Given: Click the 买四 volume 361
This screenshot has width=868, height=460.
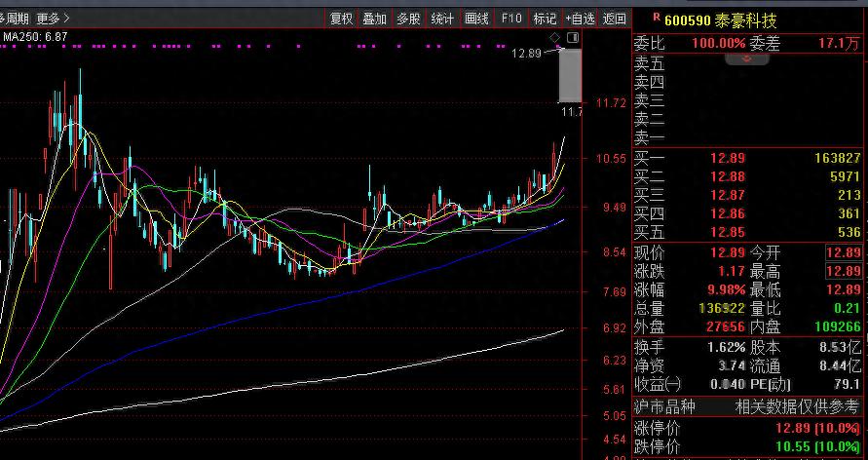Looking at the screenshot, I should (849, 213).
